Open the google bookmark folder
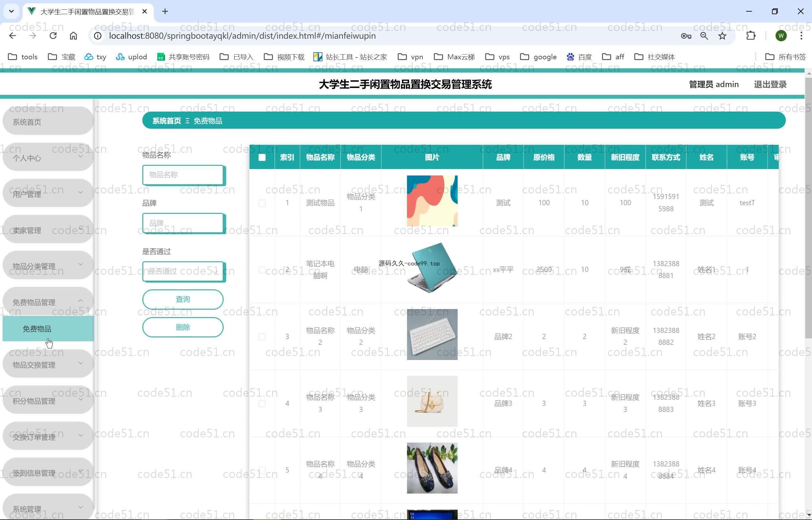 [538, 57]
